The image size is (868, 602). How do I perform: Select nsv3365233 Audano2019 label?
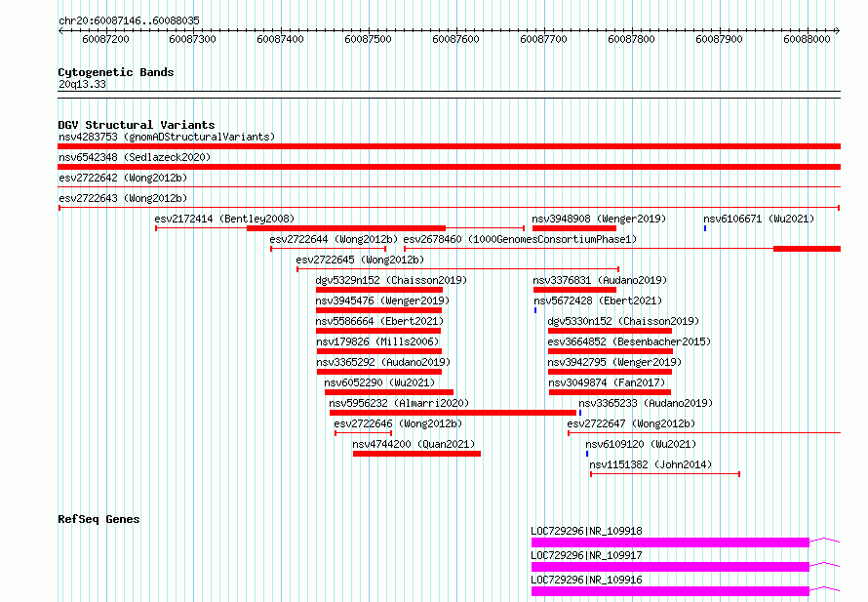point(646,403)
